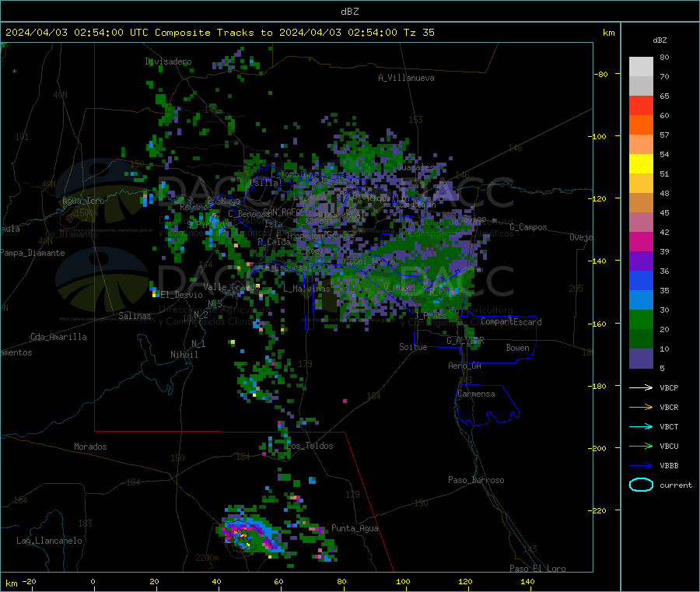Click the G_Campos map label
The image size is (700, 592).
529,227
